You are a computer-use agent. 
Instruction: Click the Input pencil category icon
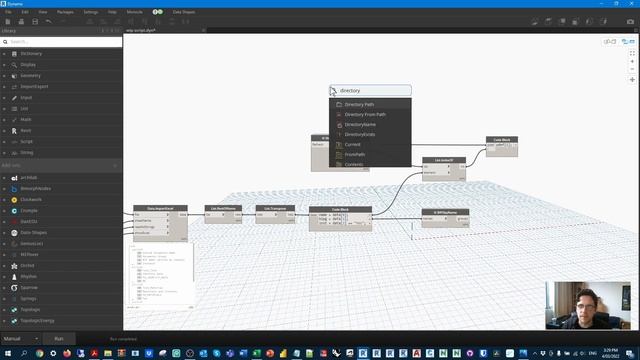click(x=14, y=98)
